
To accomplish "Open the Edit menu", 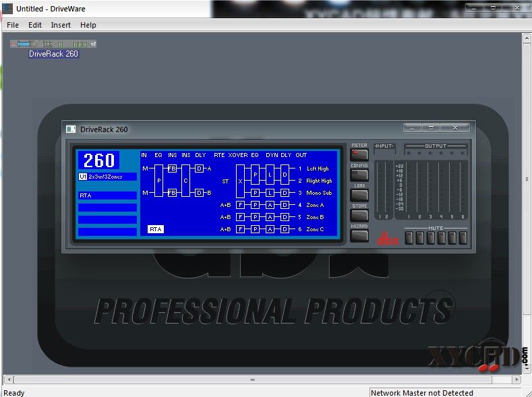I will click(35, 25).
